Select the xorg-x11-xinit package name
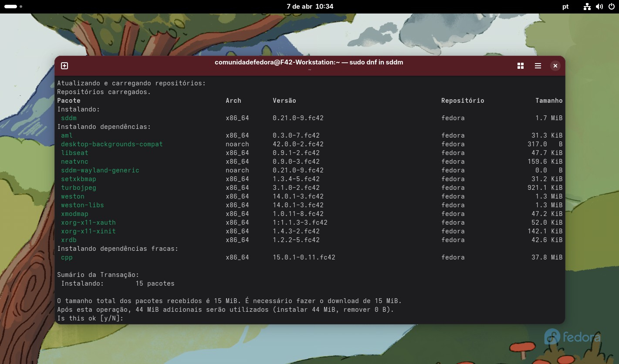 [x=88, y=231]
